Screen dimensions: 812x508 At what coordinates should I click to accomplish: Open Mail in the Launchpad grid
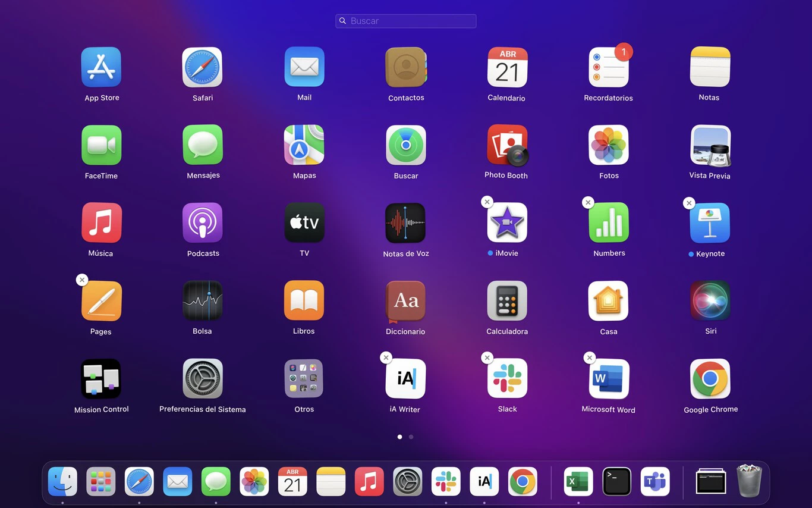pyautogui.click(x=304, y=67)
